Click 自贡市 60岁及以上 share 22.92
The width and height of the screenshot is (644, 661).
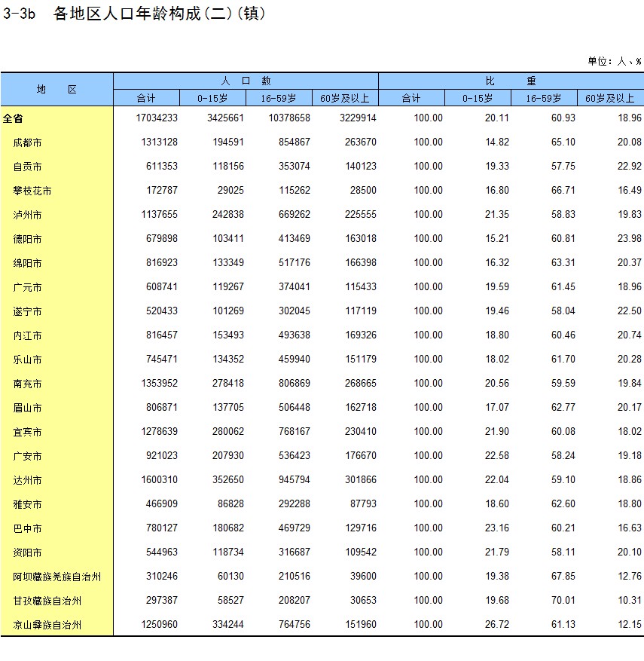pyautogui.click(x=630, y=166)
